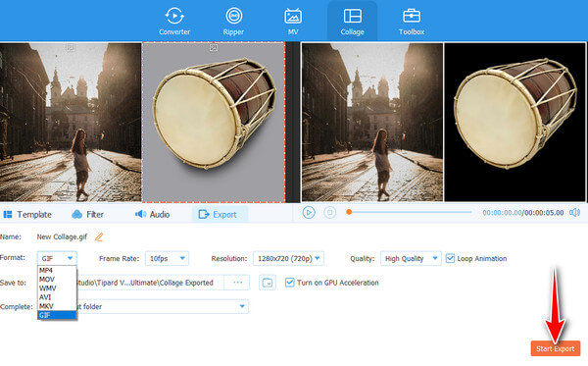Toggle the Loop Animation checkbox

450,258
